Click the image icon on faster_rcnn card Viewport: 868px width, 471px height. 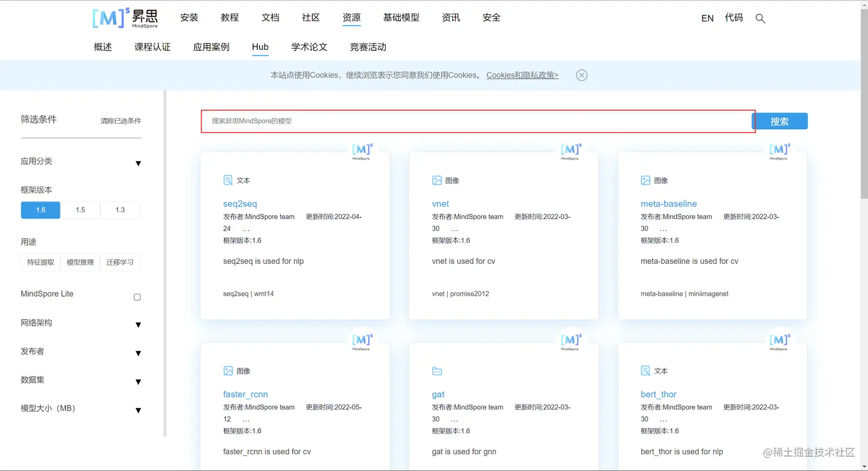pos(228,371)
